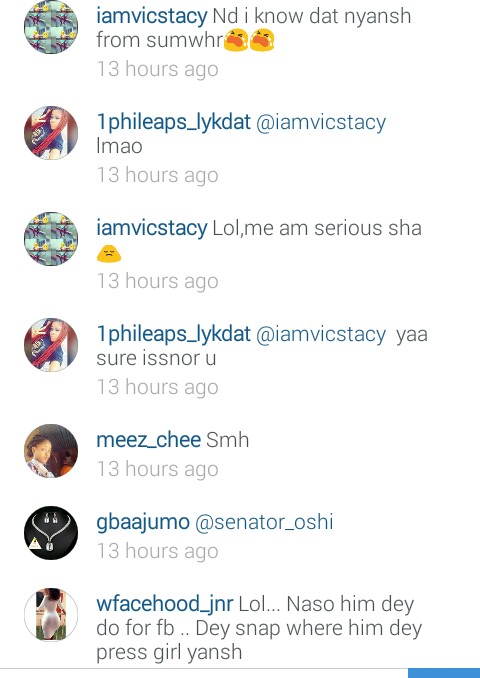Viewport: 480px width, 678px height.
Task: Click the blue button at the bottom right
Action: tap(444, 673)
